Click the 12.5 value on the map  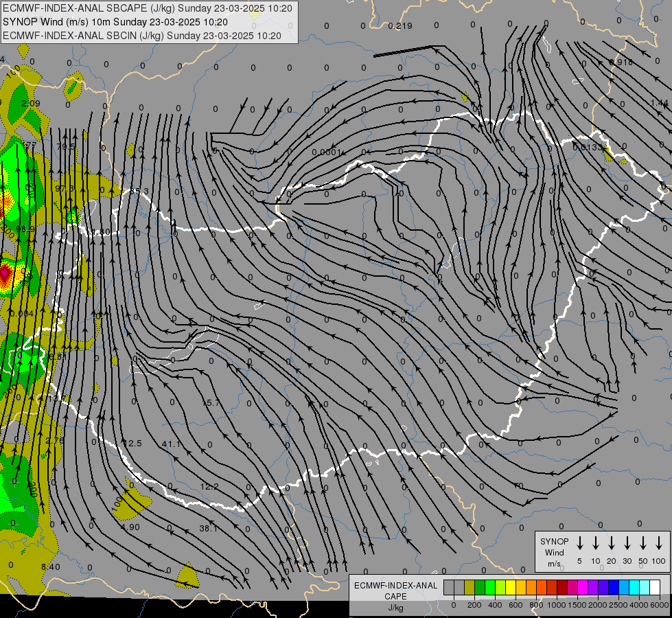tap(132, 444)
